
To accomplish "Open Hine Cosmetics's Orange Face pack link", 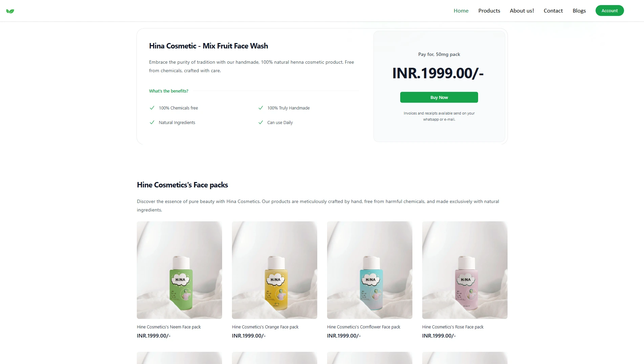I will [265, 327].
